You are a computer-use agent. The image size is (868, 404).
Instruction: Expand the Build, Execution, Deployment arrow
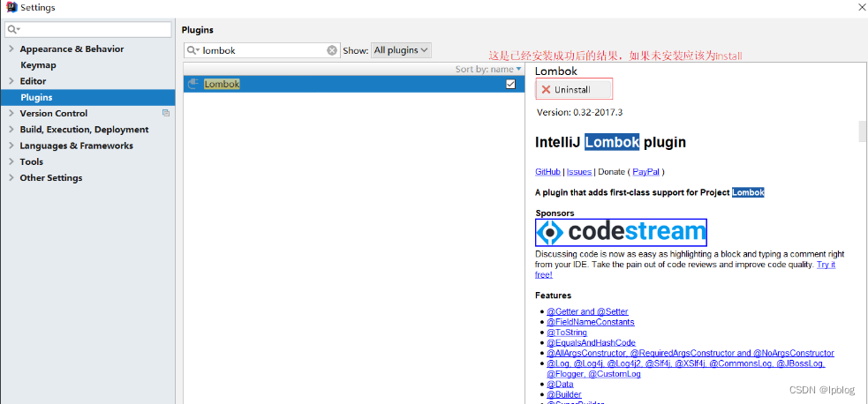click(x=11, y=130)
